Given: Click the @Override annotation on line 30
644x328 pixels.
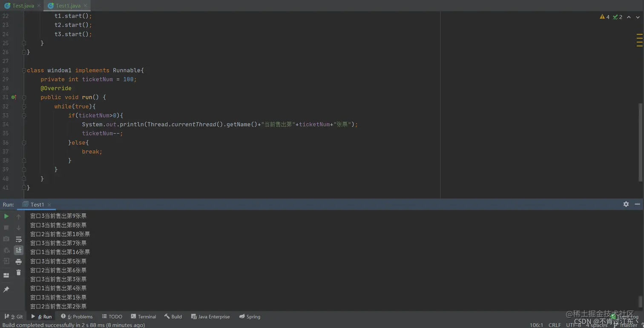Looking at the screenshot, I should tap(56, 88).
